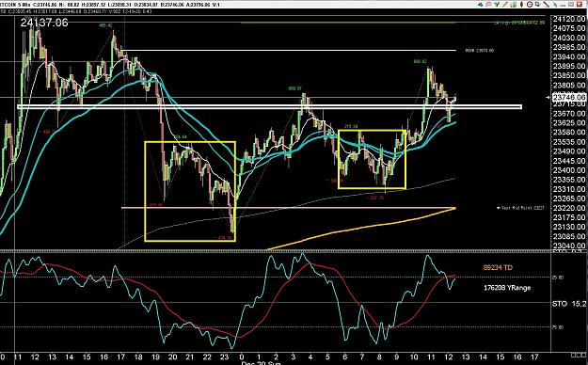This screenshot has height=365, width=588.
Task: Click the 23355.00 price axis label
Action: [569, 180]
